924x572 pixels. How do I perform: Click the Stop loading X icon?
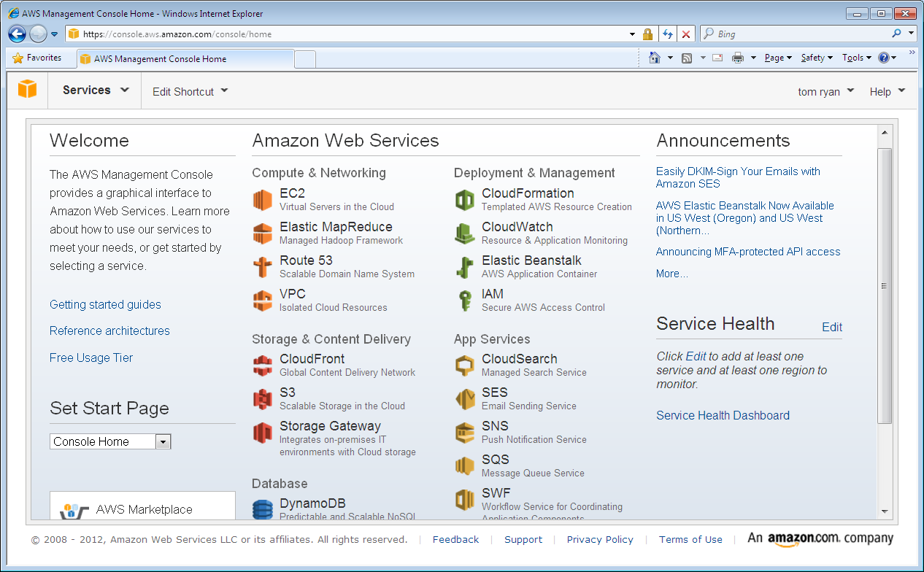click(x=686, y=34)
